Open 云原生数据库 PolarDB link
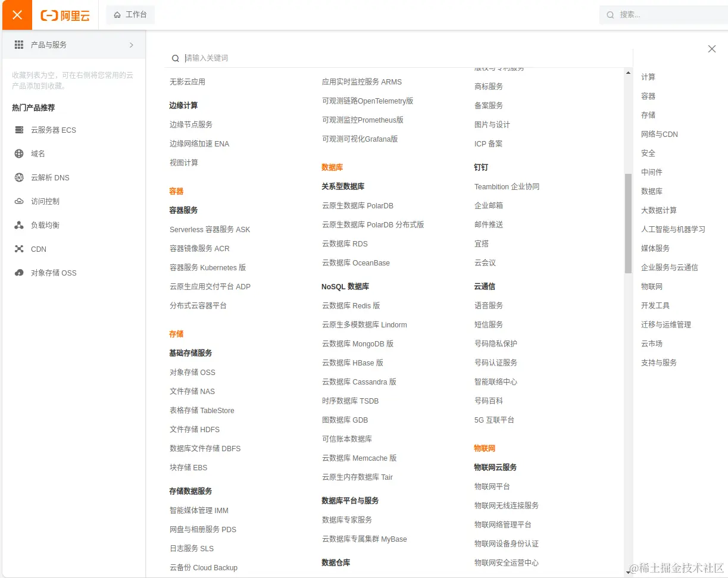This screenshot has height=578, width=728. [358, 205]
